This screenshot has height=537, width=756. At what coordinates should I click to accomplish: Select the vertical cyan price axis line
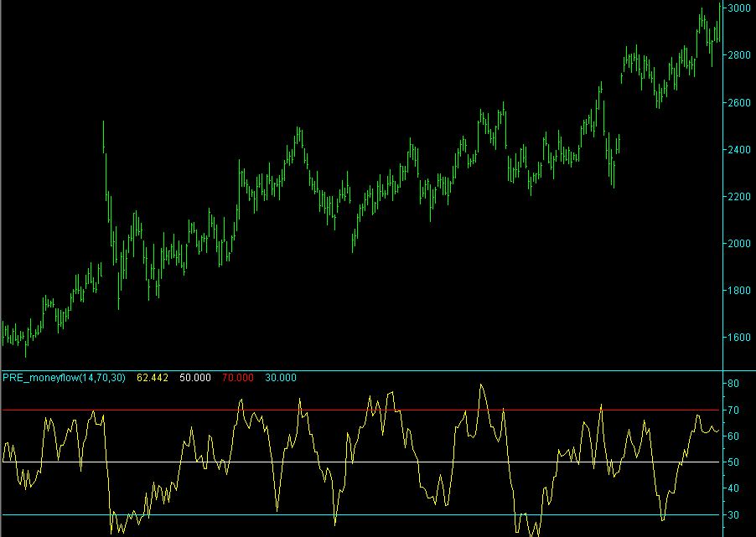tap(724, 251)
